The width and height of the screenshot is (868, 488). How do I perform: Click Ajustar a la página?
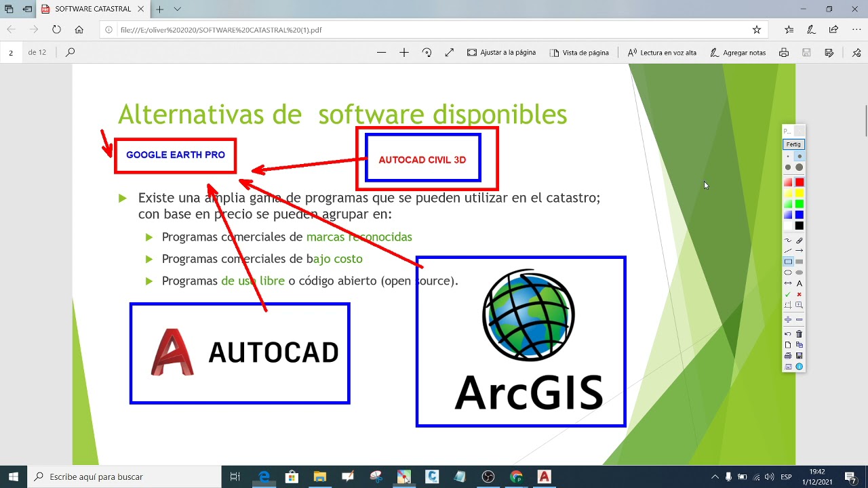tap(501, 52)
